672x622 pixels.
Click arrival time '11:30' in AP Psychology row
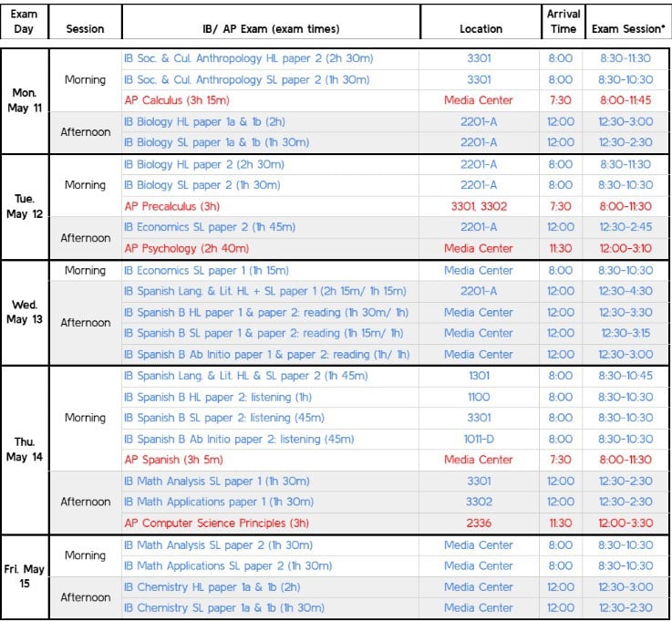560,249
